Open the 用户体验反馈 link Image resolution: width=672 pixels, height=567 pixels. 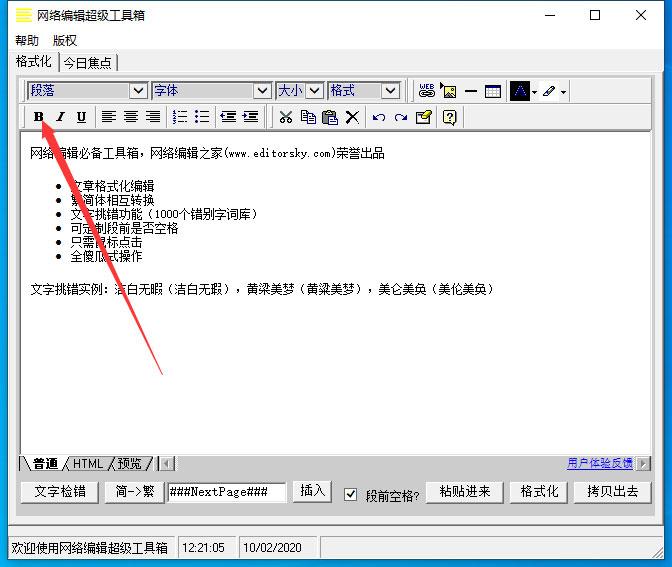pyautogui.click(x=600, y=463)
